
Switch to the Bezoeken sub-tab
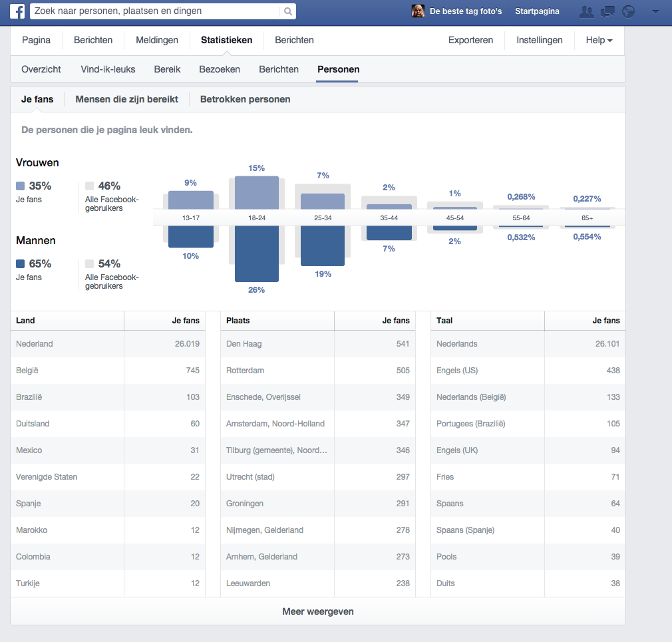[x=220, y=69]
